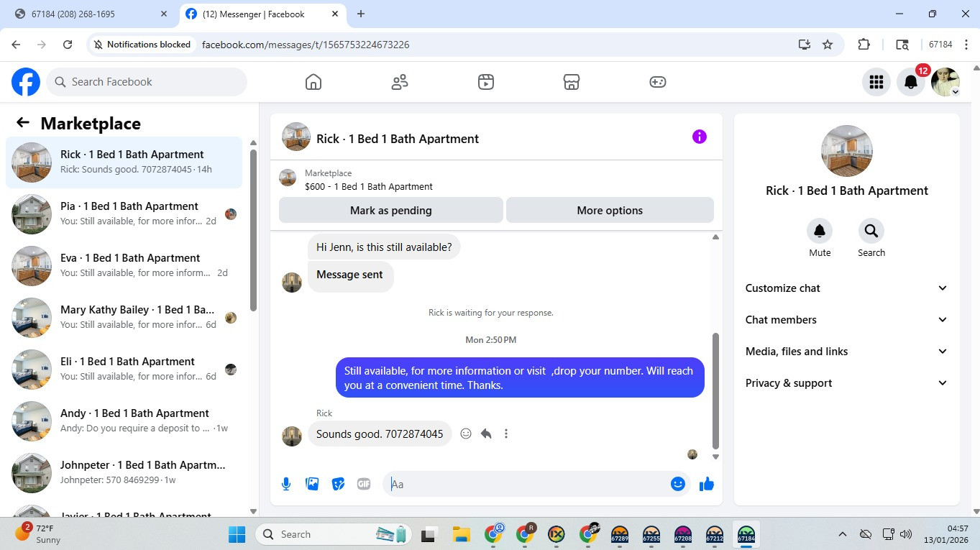The image size is (980, 550).
Task: Select the Messenger | Facebook tab
Action: click(x=262, y=14)
